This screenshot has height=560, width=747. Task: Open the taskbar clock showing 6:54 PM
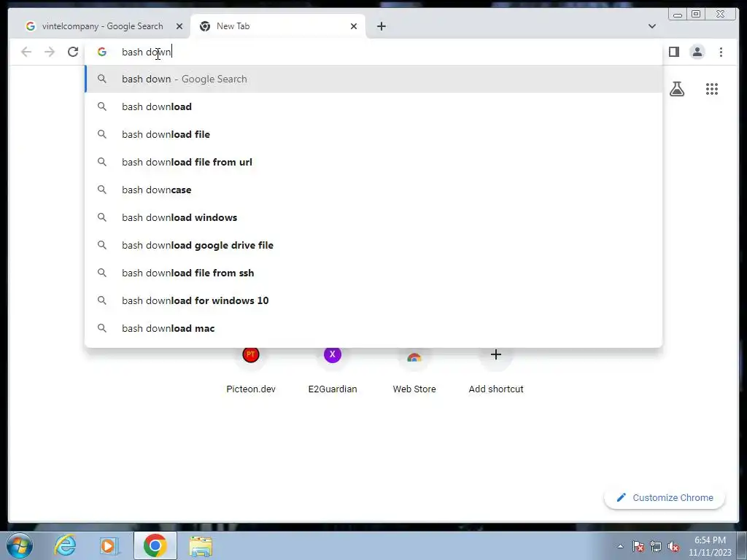(710, 546)
